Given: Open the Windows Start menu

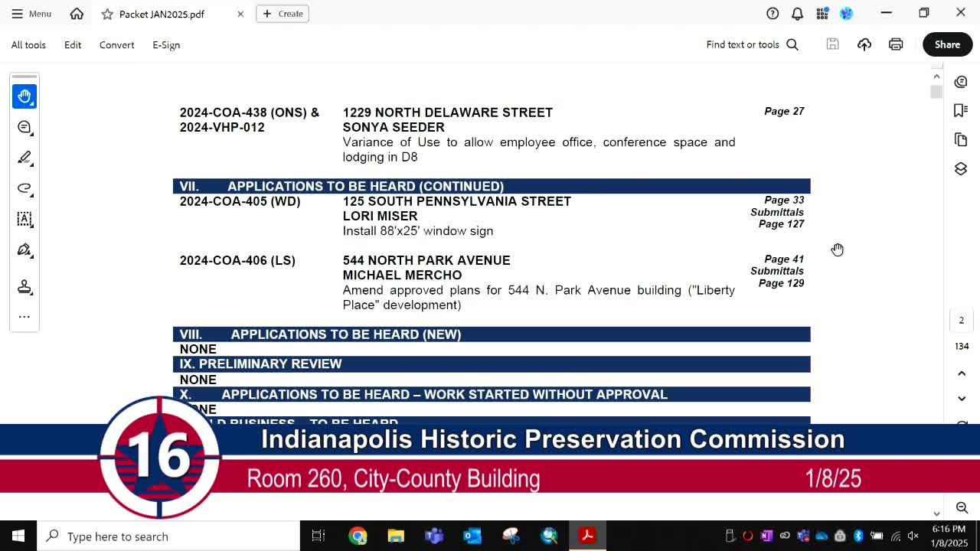Looking at the screenshot, I should point(18,536).
